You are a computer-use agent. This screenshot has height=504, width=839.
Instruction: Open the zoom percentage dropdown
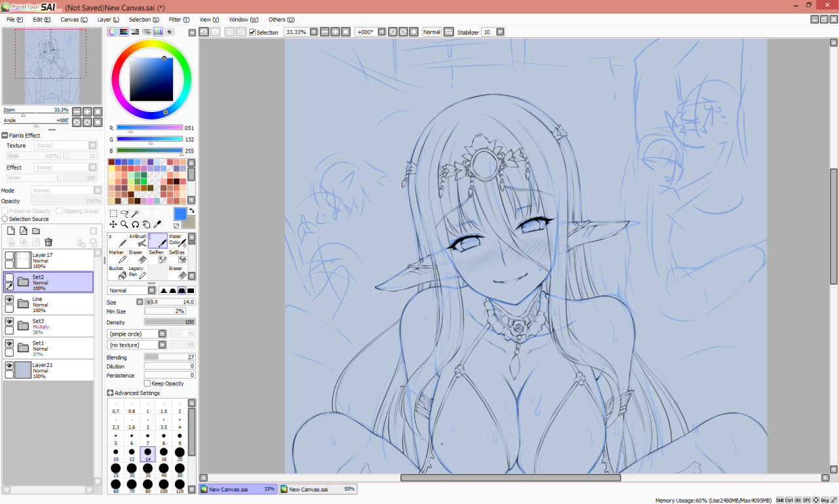(x=313, y=31)
